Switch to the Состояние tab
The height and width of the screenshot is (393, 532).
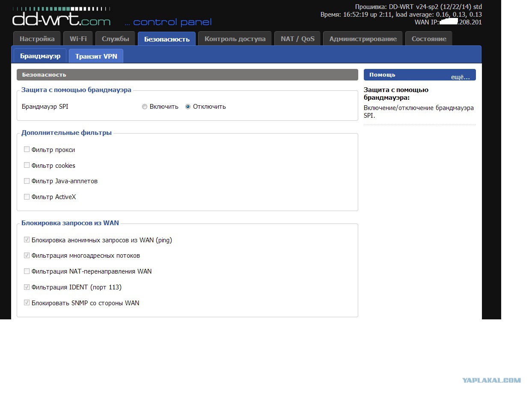point(429,39)
